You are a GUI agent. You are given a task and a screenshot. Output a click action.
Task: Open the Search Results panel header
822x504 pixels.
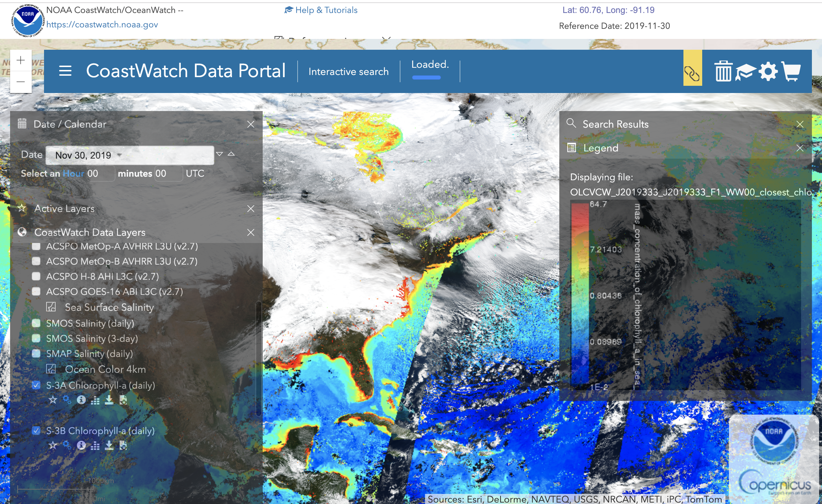(x=615, y=124)
